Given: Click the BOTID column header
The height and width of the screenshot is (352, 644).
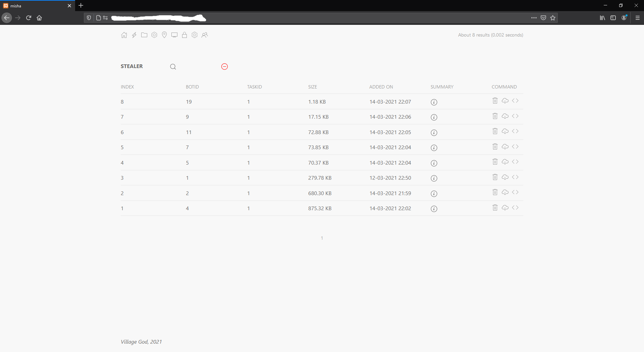Looking at the screenshot, I should pyautogui.click(x=192, y=87).
